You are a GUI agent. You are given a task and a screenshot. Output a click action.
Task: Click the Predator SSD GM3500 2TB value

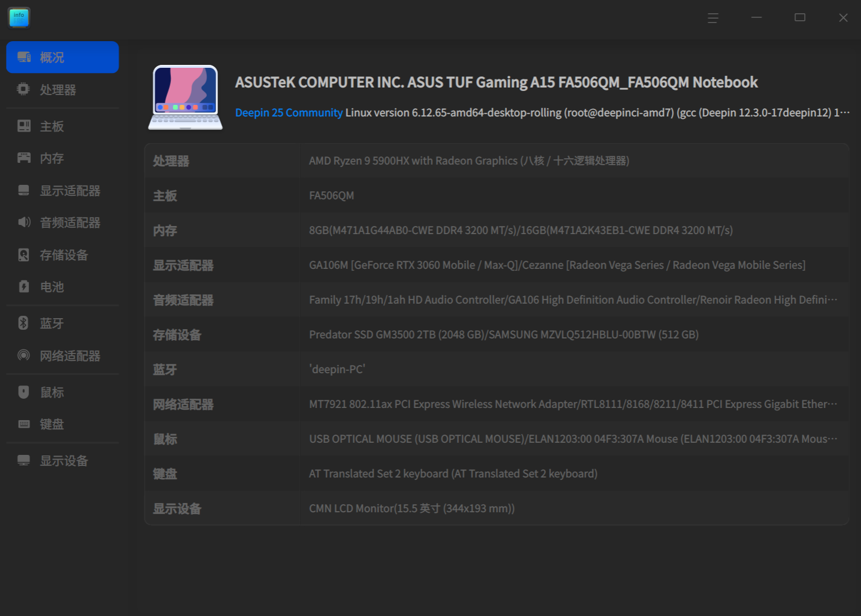pyautogui.click(x=504, y=334)
